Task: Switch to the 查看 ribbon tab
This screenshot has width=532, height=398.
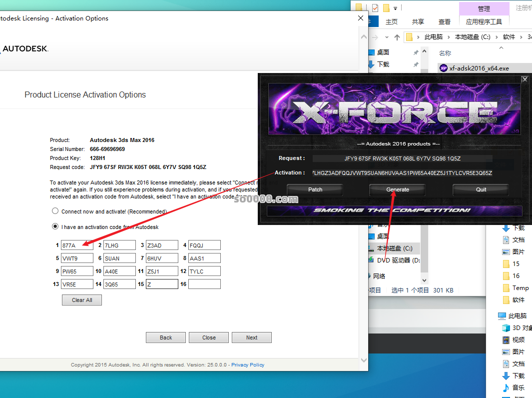Action: pyautogui.click(x=444, y=22)
